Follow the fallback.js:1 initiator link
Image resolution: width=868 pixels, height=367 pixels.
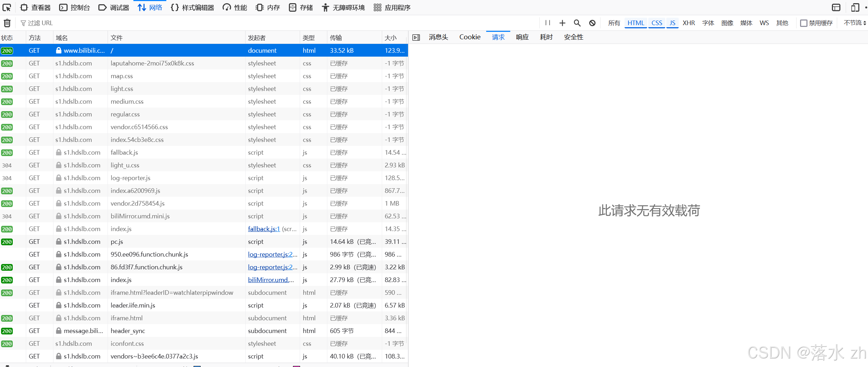click(x=264, y=229)
